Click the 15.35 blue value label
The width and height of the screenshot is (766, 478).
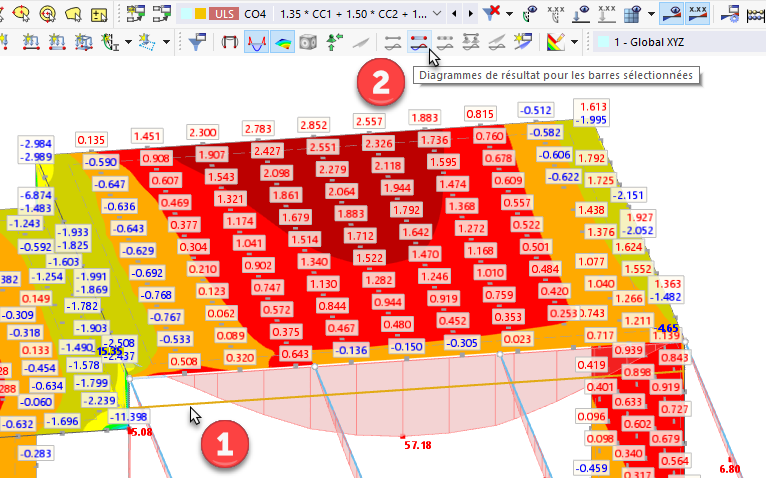(x=109, y=351)
